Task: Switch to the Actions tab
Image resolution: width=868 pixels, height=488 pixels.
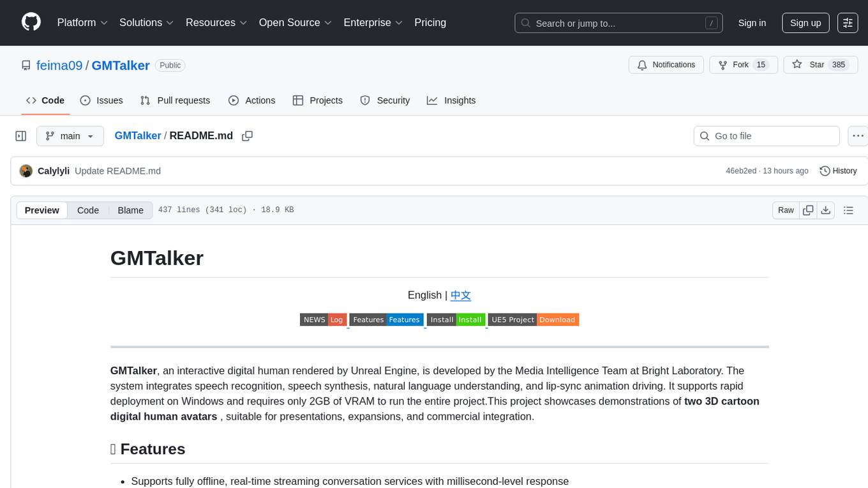Action: [251, 100]
